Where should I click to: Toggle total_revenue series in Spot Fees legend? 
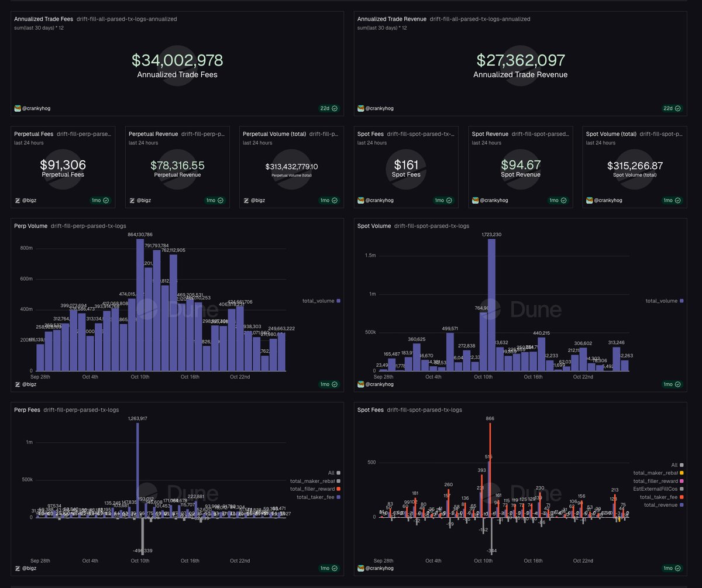[663, 505]
